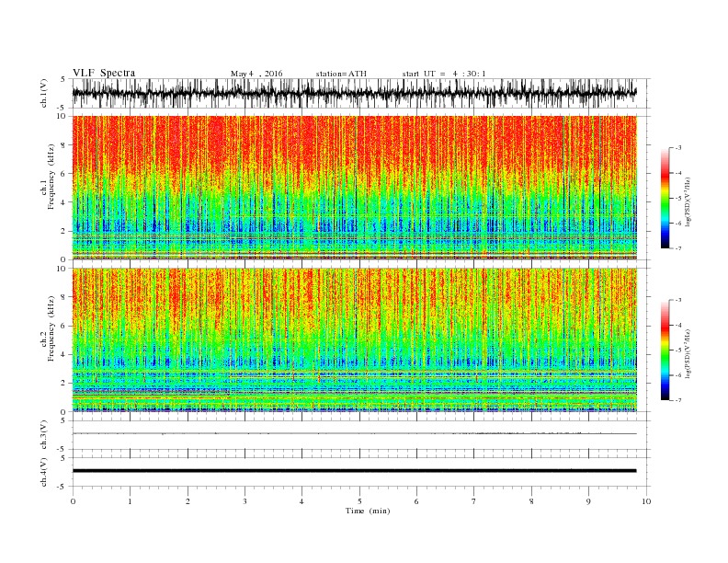Click time axis tick label "3"
The height and width of the screenshot is (563, 728).
pyautogui.click(x=245, y=501)
